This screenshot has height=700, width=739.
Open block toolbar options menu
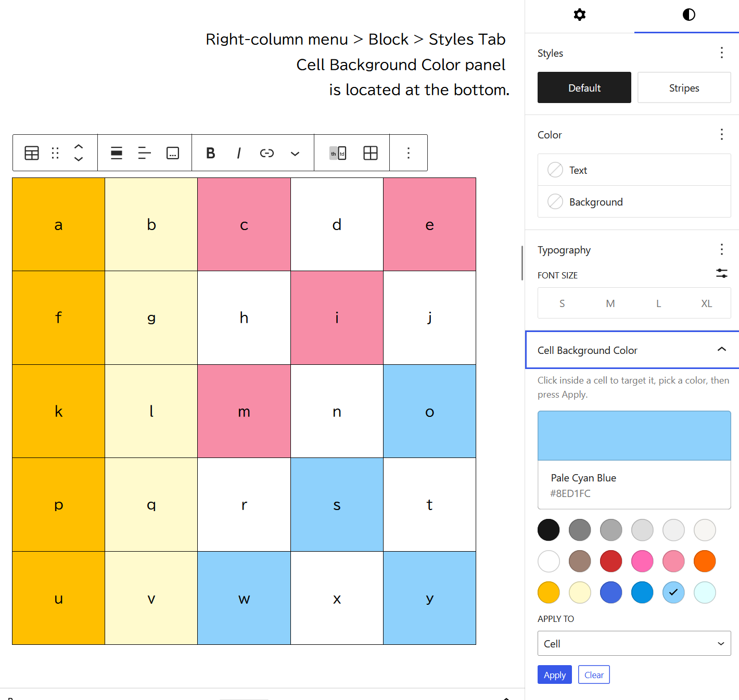(409, 153)
